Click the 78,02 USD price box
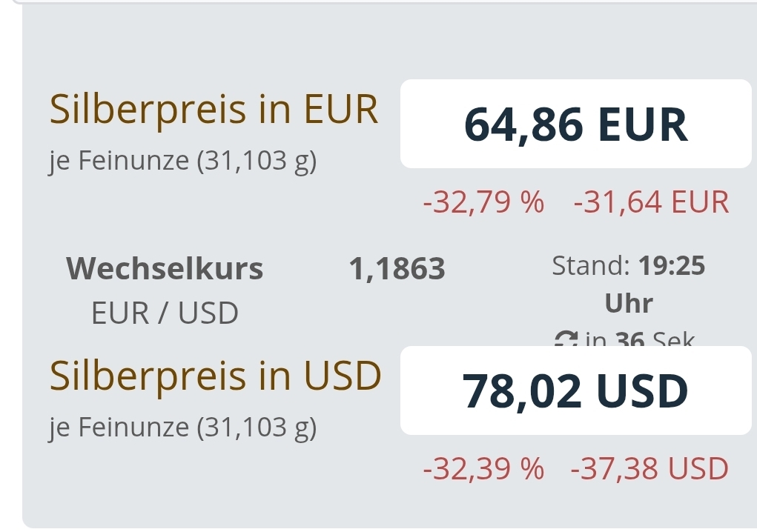 coord(575,391)
